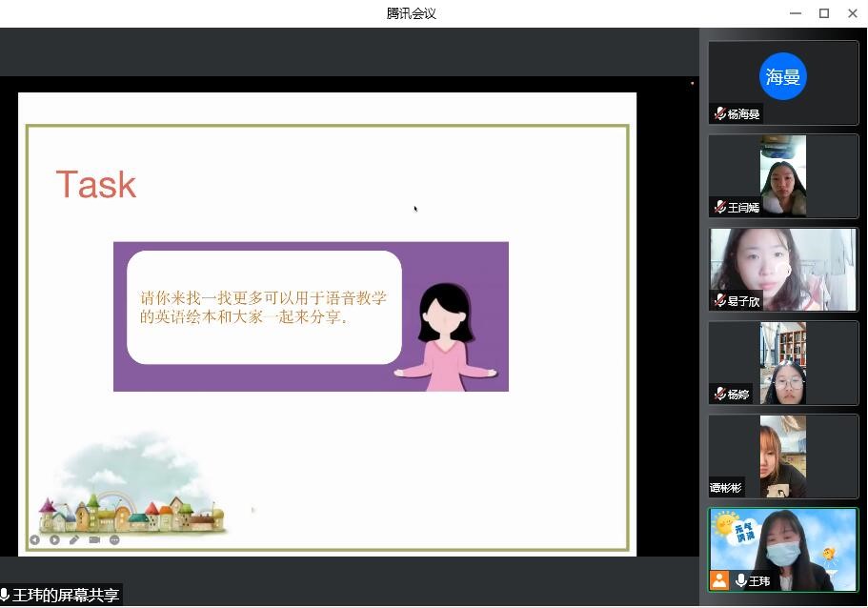Click the next slide arrow icon

(x=54, y=539)
